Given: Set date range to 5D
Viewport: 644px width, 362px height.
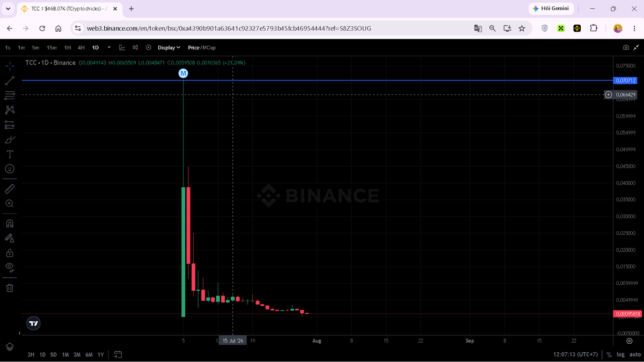Looking at the screenshot, I should (54, 354).
